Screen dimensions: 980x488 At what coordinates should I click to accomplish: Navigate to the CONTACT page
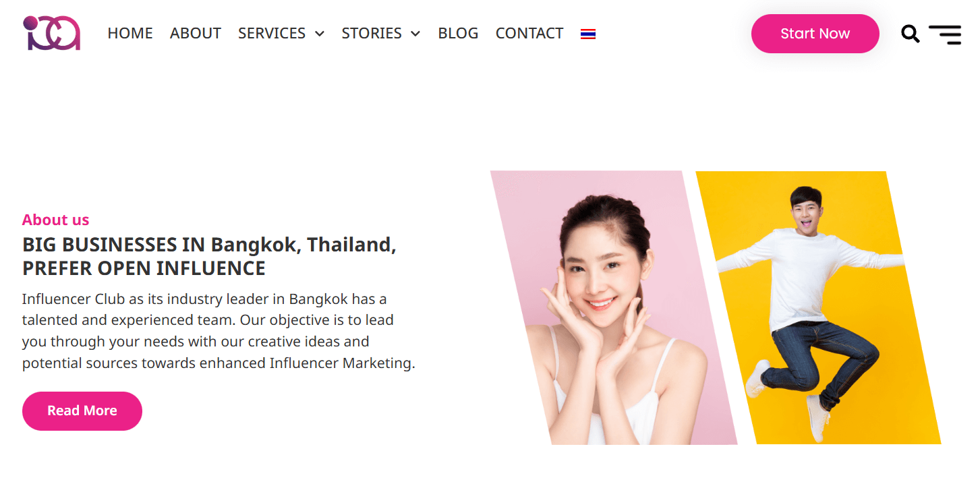[x=529, y=33]
